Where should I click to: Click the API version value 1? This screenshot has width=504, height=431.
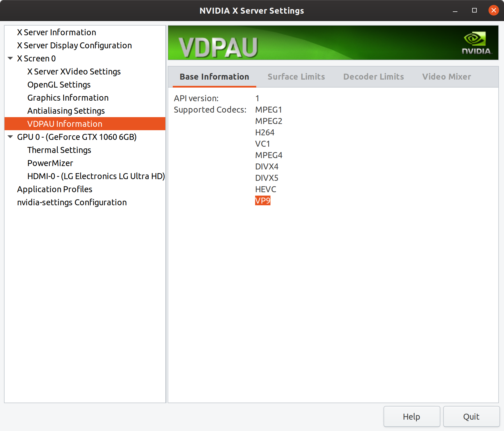pyautogui.click(x=257, y=98)
